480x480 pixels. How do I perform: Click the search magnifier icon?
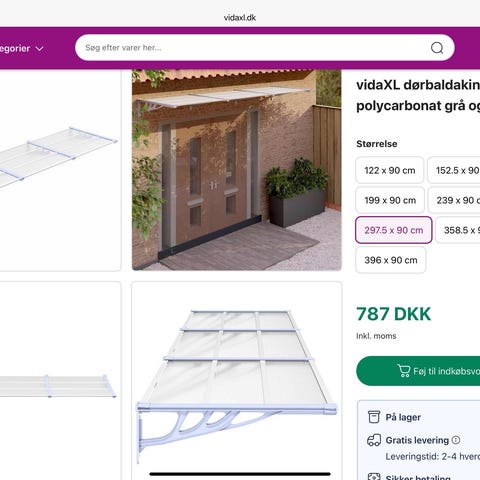click(x=437, y=48)
